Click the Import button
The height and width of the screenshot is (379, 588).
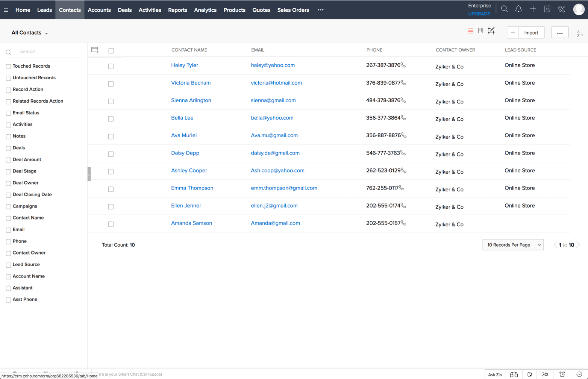point(531,33)
